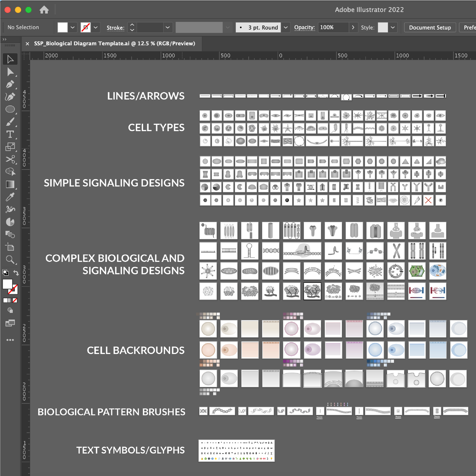Click the Change Screen Mode icon

[x=10, y=323]
